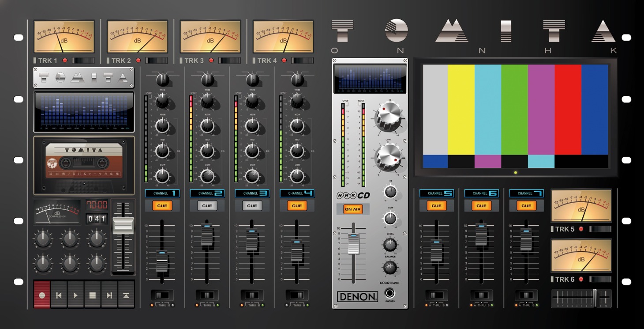Click Channel 3 LOW EQ knob
Viewport: 644px width, 329px height.
(252, 177)
